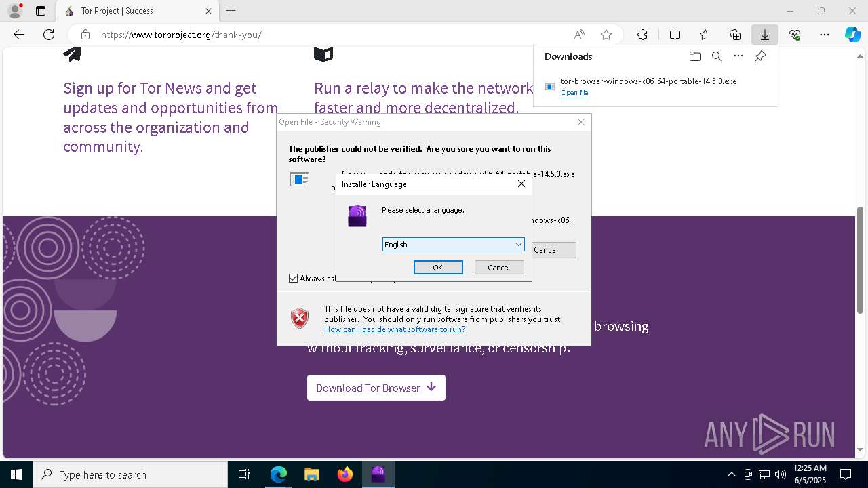Toggle split screen view icon
868x488 pixels.
click(x=675, y=35)
